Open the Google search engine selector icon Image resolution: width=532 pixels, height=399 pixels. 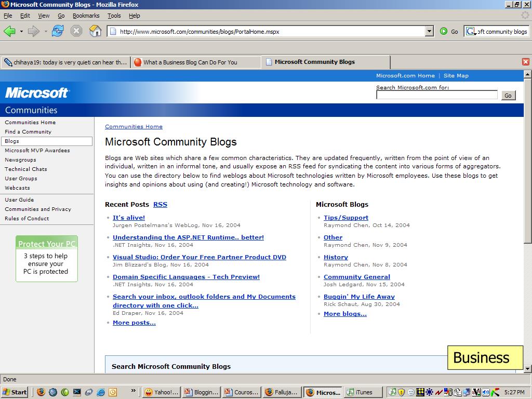coord(471,32)
